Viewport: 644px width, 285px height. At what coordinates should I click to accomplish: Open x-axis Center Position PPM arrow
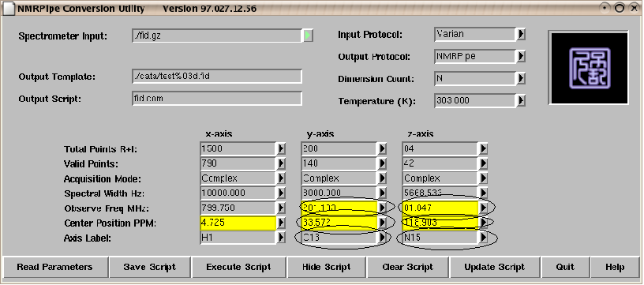click(x=281, y=223)
